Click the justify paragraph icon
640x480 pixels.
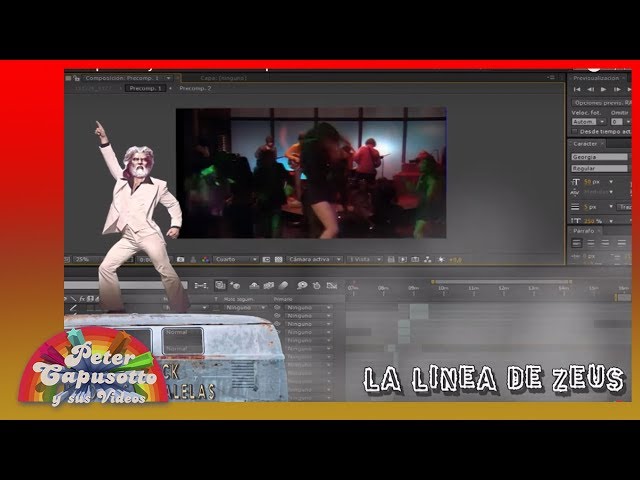pos(622,243)
